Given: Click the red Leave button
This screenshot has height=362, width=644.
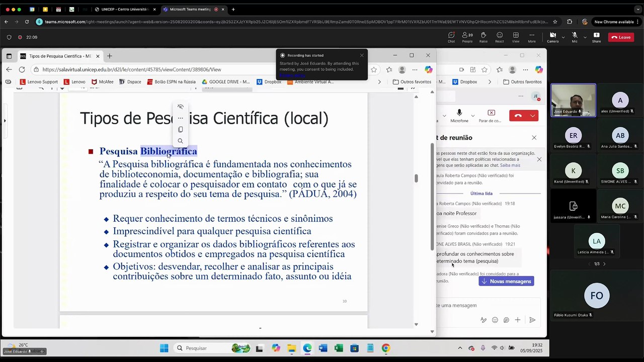Looking at the screenshot, I should (x=621, y=37).
